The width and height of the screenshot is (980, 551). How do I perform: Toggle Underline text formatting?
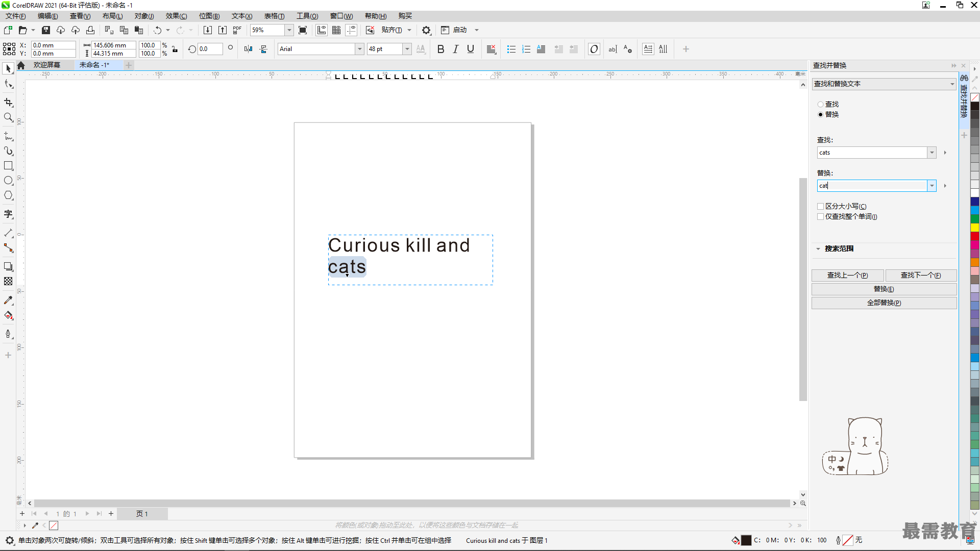(471, 49)
